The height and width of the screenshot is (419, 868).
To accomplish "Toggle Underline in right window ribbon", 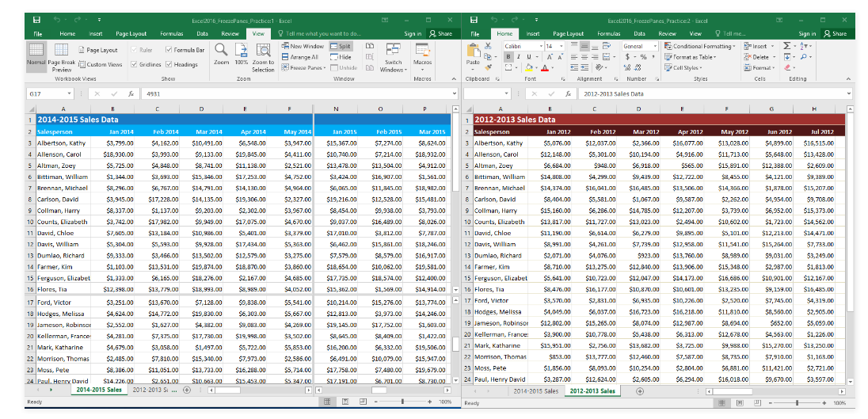I will [x=529, y=57].
